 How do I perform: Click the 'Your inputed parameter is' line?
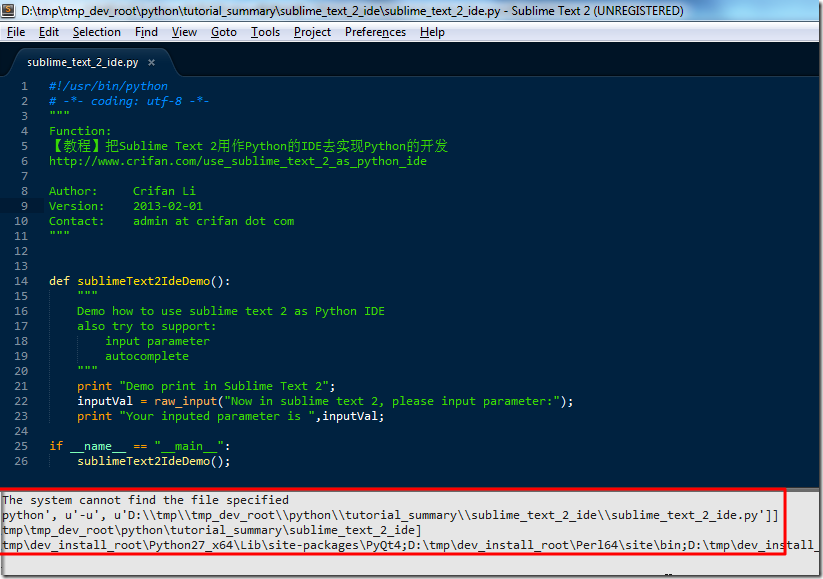[230, 416]
